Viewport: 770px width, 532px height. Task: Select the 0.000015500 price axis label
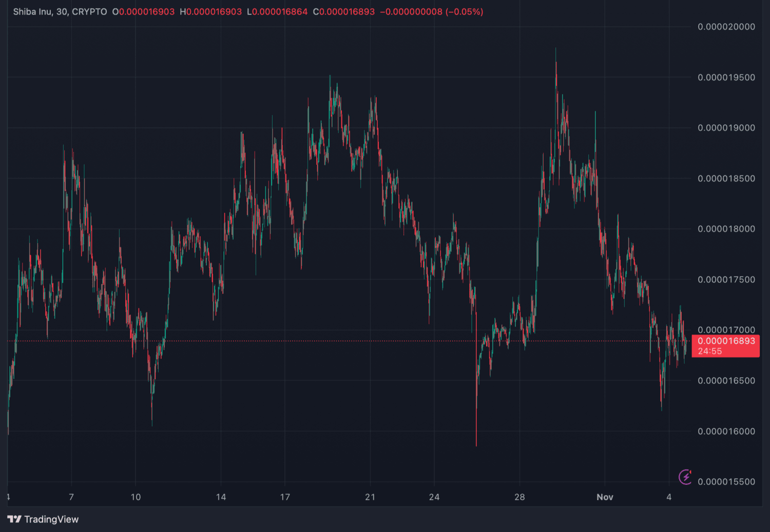(726, 482)
